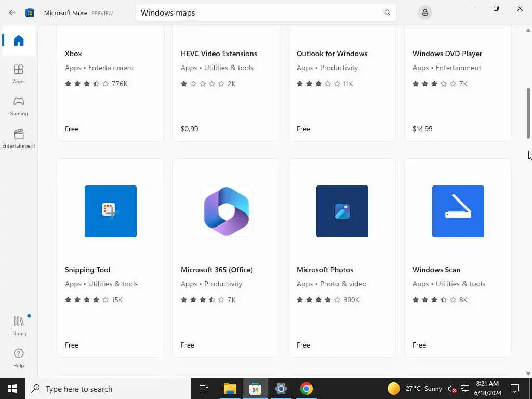Open the notification center icon

coord(515,389)
